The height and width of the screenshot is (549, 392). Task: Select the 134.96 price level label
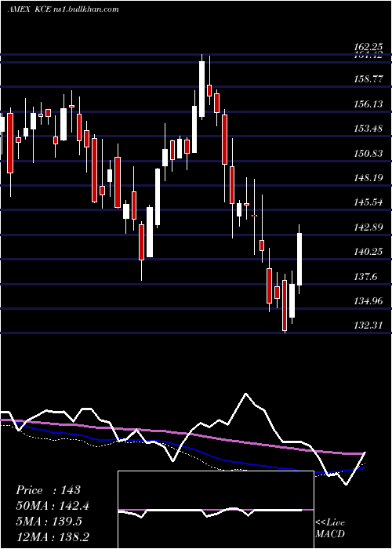[368, 301]
